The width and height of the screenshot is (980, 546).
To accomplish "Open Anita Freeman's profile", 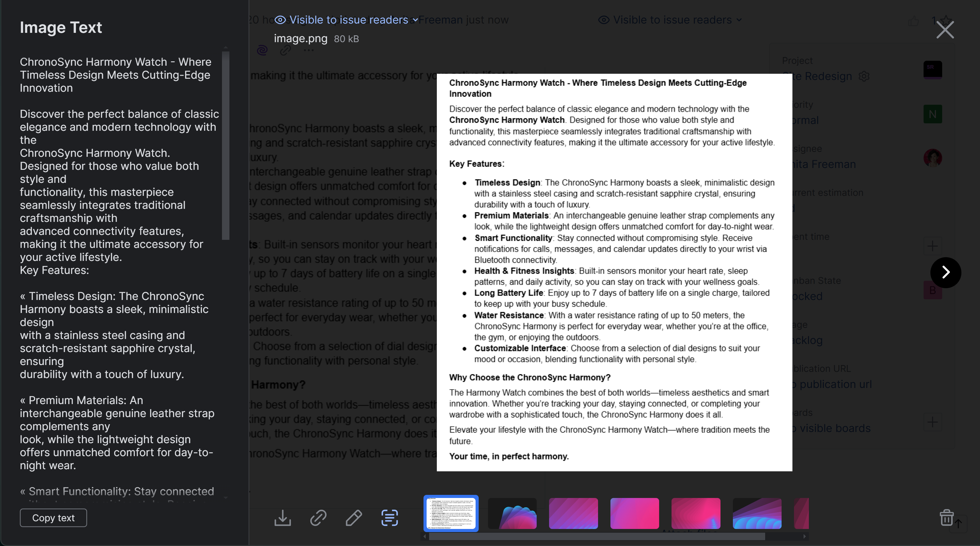I will point(933,158).
